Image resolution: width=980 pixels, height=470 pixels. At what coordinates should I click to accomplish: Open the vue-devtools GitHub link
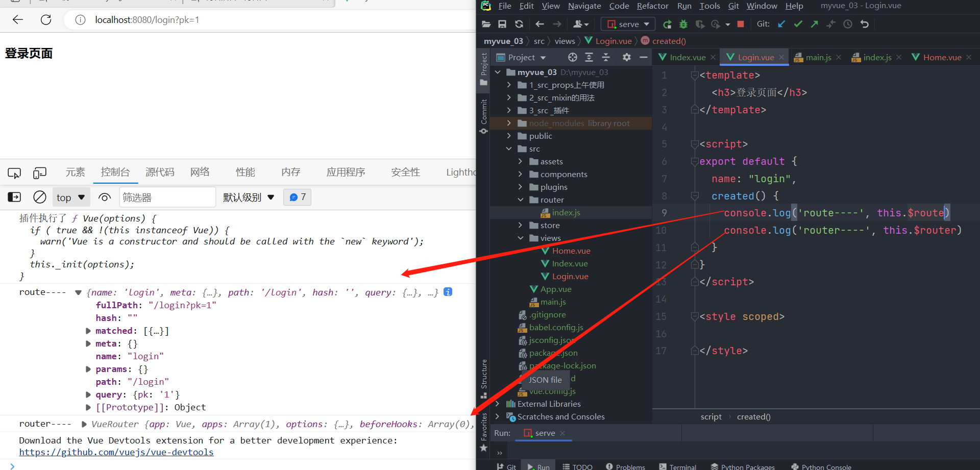(x=116, y=452)
